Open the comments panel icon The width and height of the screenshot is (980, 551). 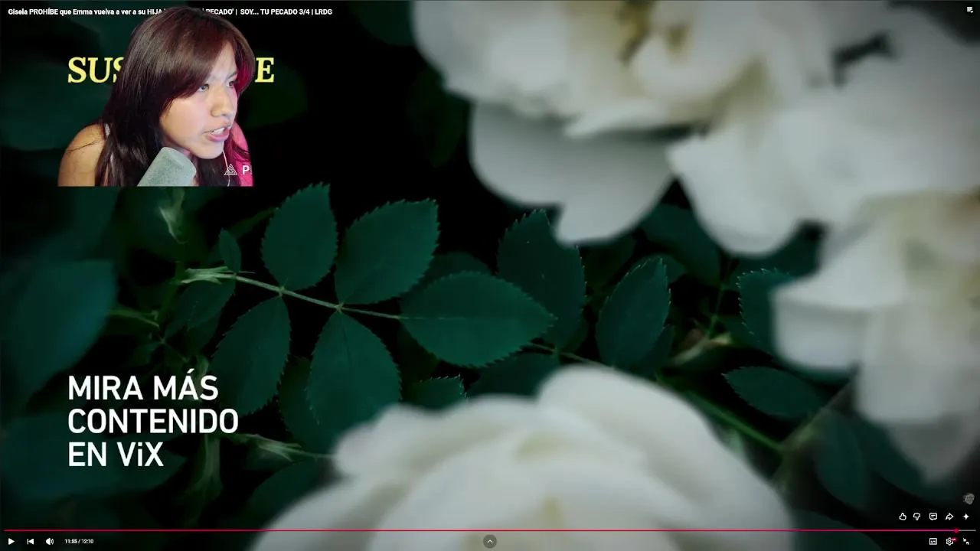point(933,517)
